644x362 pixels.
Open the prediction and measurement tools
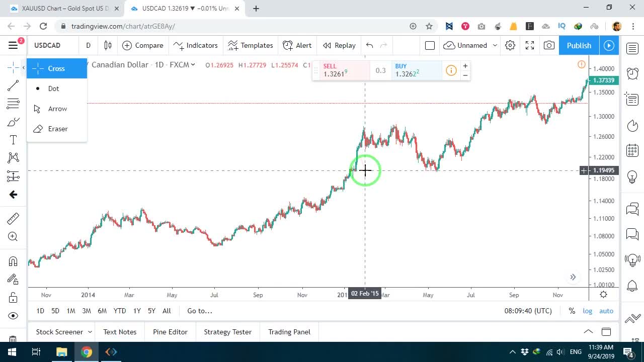[x=13, y=176]
